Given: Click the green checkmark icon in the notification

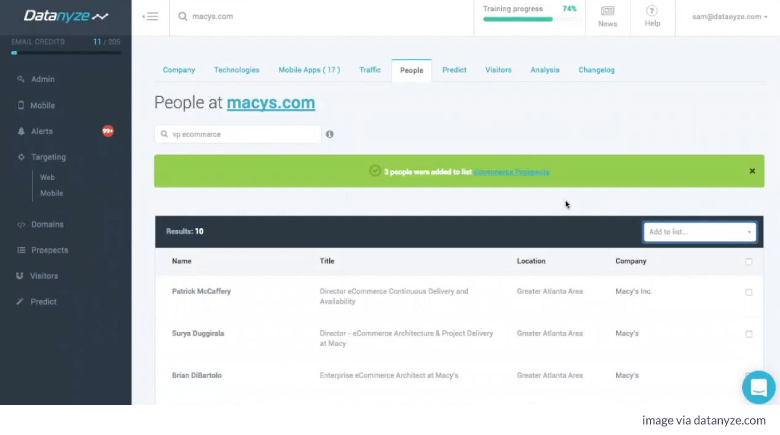Looking at the screenshot, I should coord(375,171).
